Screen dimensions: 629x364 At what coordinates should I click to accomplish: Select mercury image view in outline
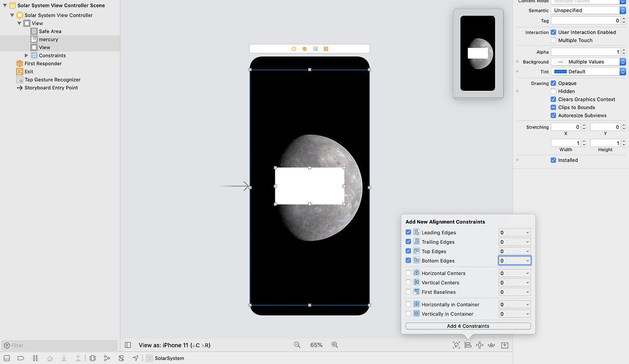point(49,39)
